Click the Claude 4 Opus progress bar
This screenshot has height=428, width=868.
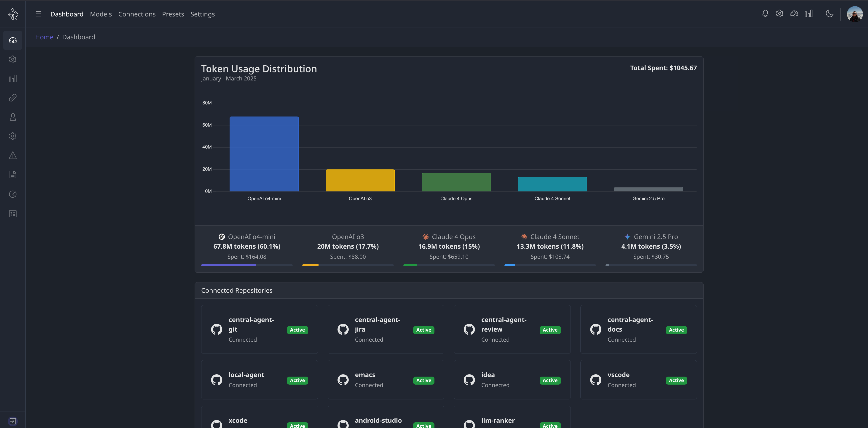[449, 265]
